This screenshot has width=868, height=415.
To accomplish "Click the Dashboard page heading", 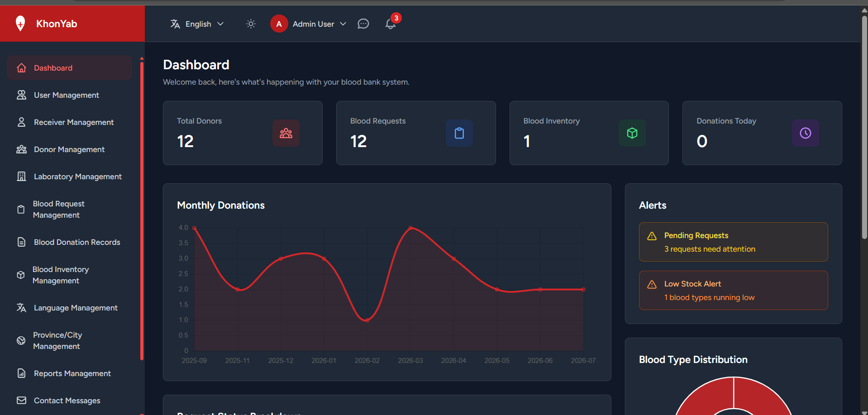I will pos(196,65).
